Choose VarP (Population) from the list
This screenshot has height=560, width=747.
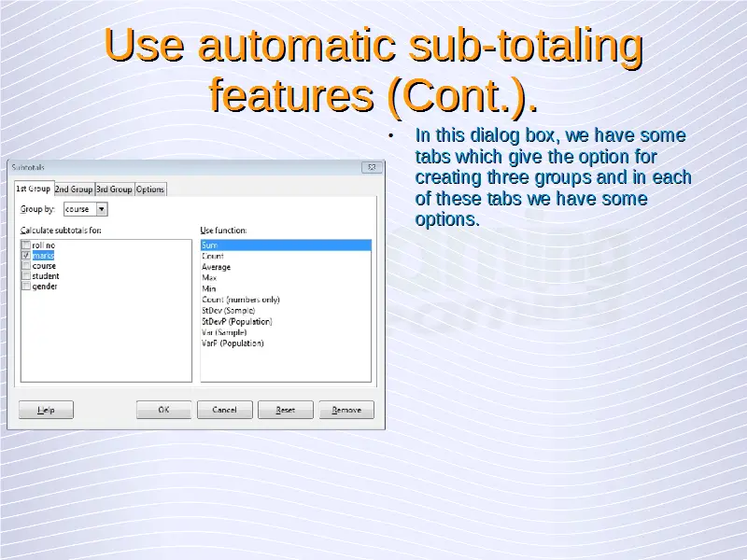[x=233, y=343]
